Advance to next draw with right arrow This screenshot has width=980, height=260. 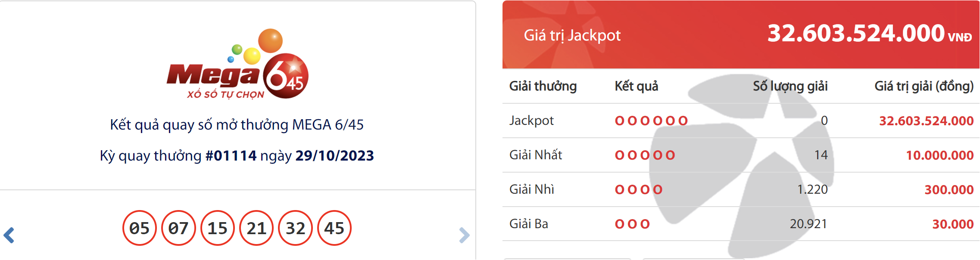465,236
